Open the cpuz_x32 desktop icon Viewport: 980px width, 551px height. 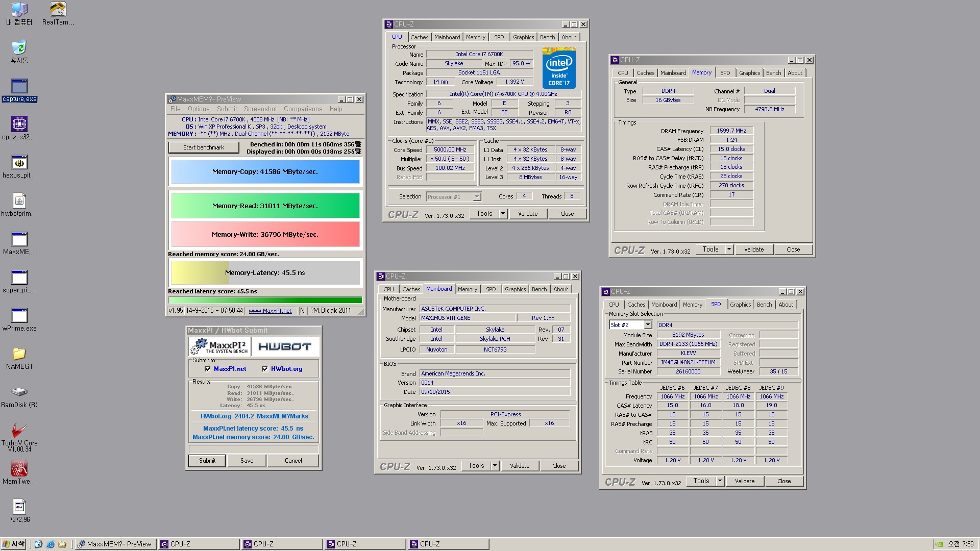[x=19, y=129]
